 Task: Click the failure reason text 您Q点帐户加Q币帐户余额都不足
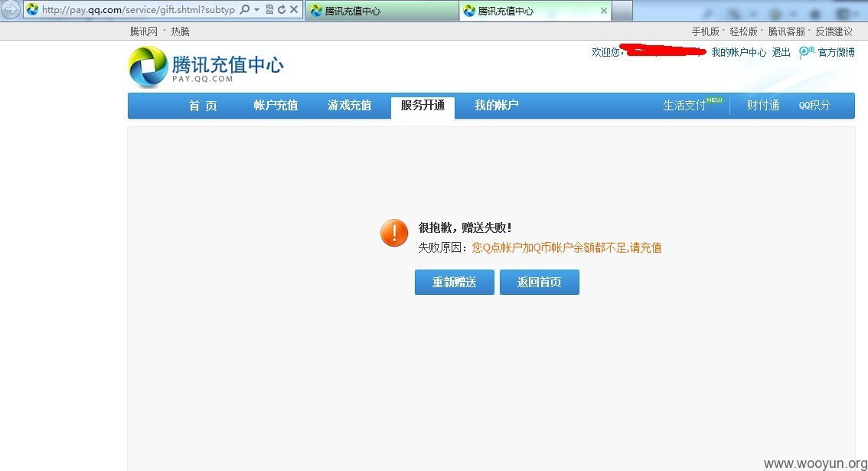pyautogui.click(x=549, y=247)
